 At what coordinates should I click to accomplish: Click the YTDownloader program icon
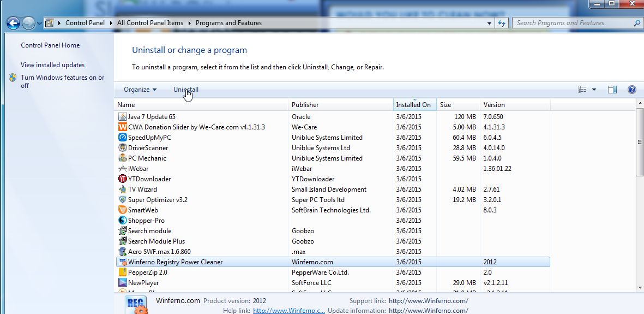[122, 179]
